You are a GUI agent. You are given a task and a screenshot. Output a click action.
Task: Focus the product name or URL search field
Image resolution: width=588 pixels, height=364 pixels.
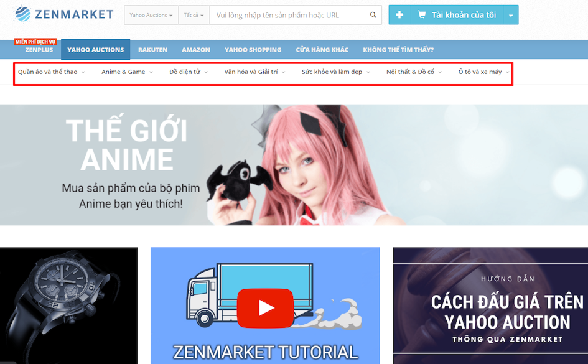click(289, 15)
